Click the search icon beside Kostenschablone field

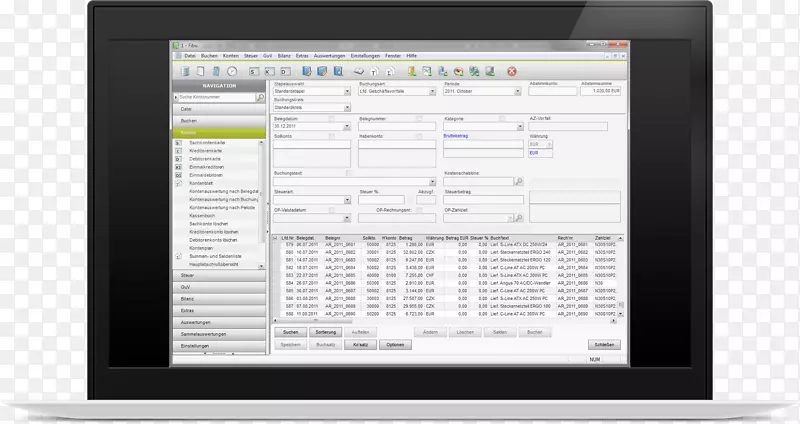(x=518, y=181)
